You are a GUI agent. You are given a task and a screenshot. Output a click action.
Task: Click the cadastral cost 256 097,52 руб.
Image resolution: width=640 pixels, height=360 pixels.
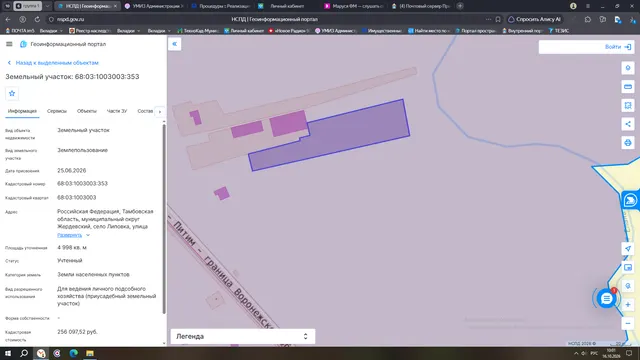pyautogui.click(x=77, y=332)
